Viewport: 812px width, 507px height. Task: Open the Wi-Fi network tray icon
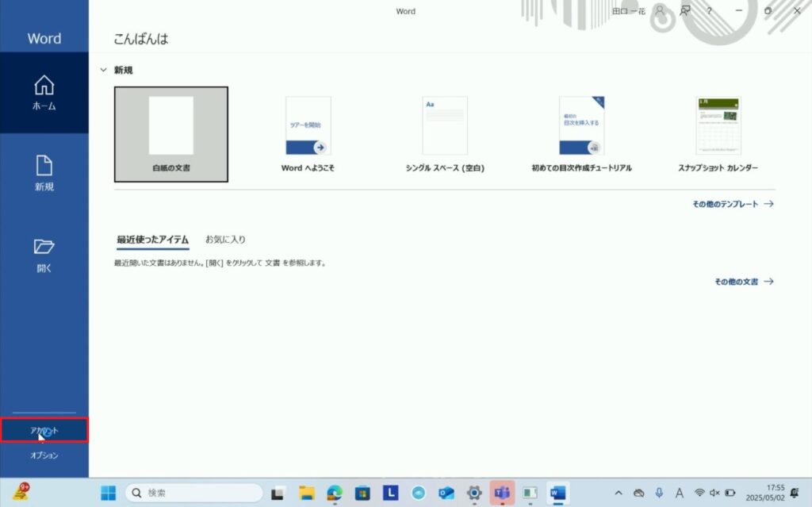click(699, 493)
